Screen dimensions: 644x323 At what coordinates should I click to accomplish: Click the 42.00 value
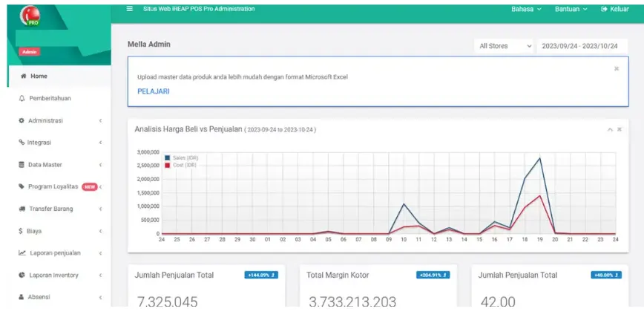[x=498, y=301]
